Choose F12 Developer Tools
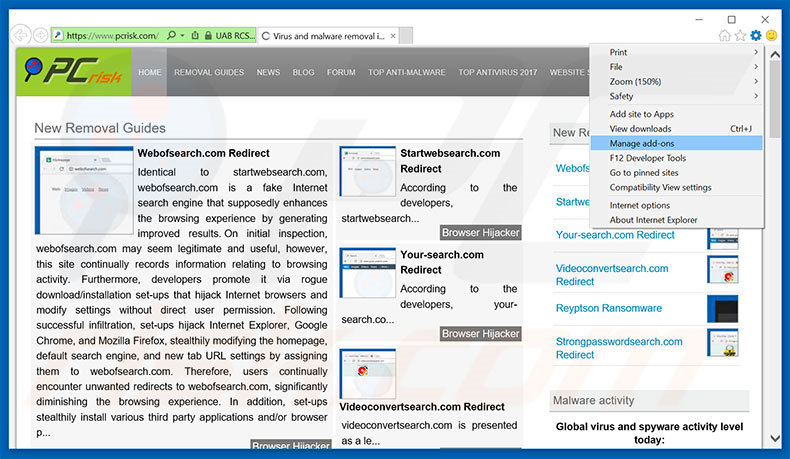 pyautogui.click(x=677, y=158)
